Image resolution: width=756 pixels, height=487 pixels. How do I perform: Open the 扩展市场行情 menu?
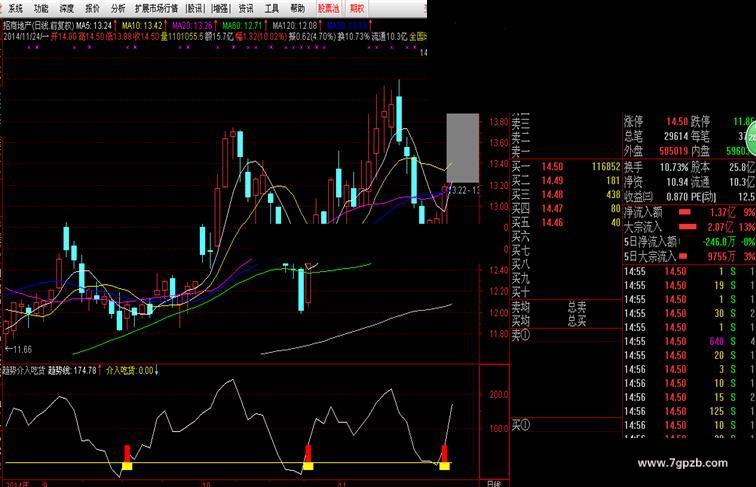click(x=156, y=8)
